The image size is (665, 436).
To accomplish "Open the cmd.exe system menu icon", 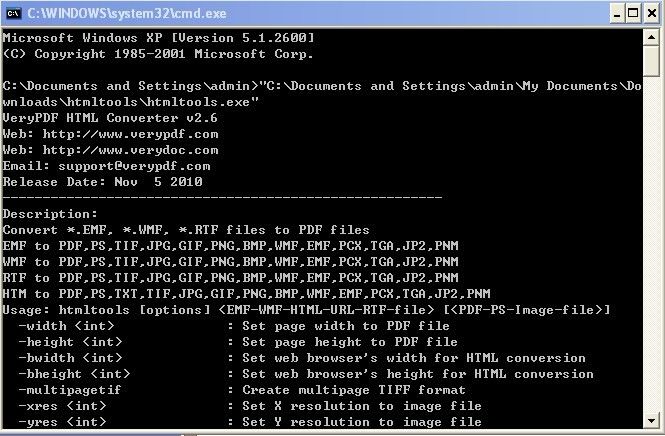I will click(x=13, y=12).
